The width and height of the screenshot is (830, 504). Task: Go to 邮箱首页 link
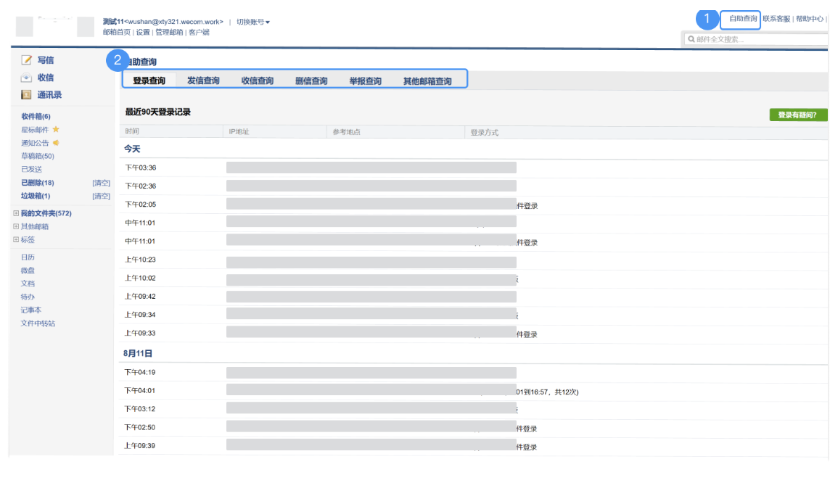click(117, 32)
